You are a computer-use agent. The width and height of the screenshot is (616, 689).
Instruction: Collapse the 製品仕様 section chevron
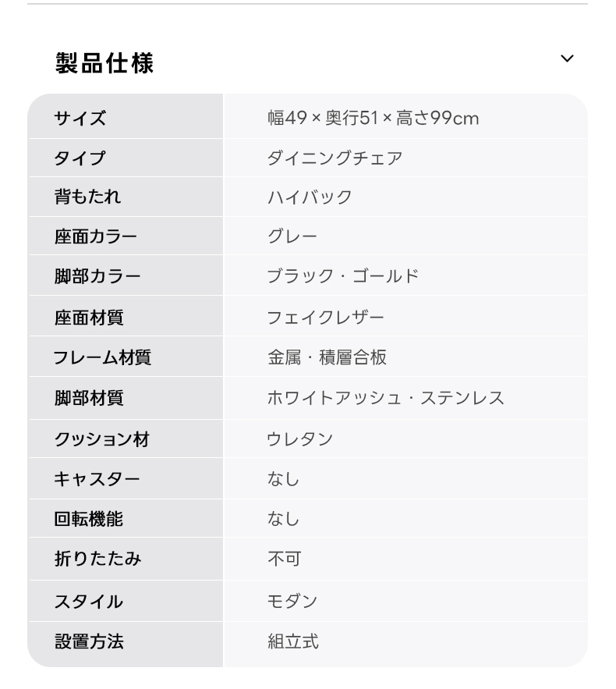[567, 59]
